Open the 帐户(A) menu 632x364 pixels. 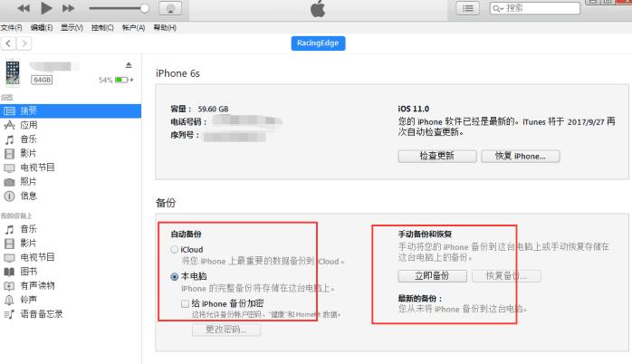(133, 27)
